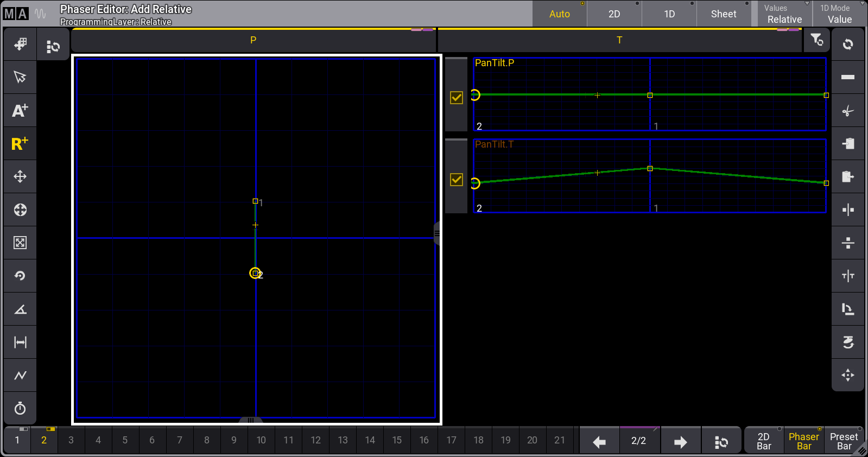Switch to the Sheet view tab
Viewport: 868px width, 457px height.
click(724, 14)
